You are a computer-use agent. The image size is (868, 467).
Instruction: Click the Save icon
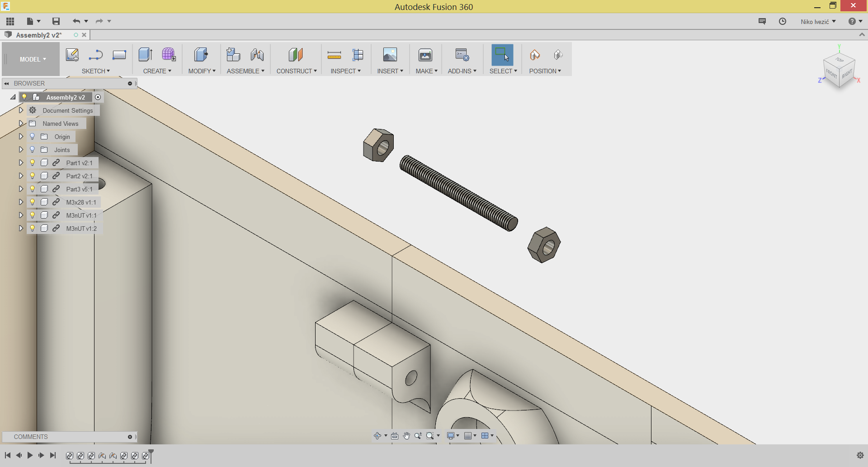(x=56, y=21)
